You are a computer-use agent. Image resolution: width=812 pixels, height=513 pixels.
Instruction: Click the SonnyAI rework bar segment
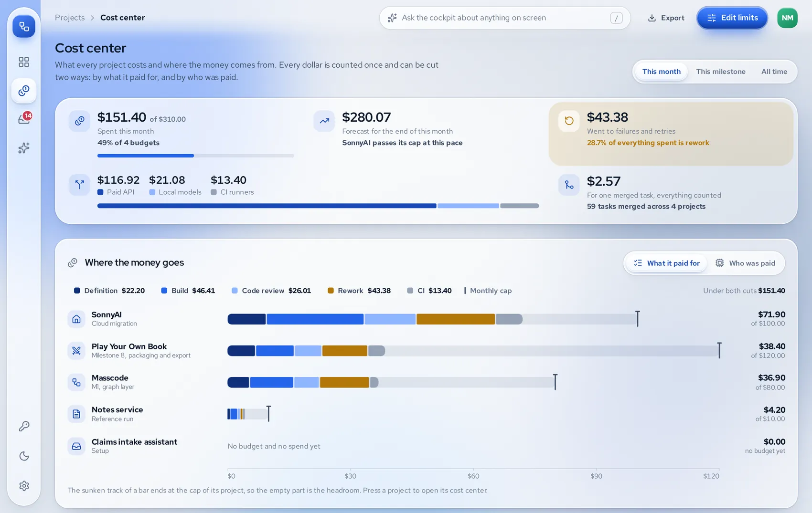point(456,319)
